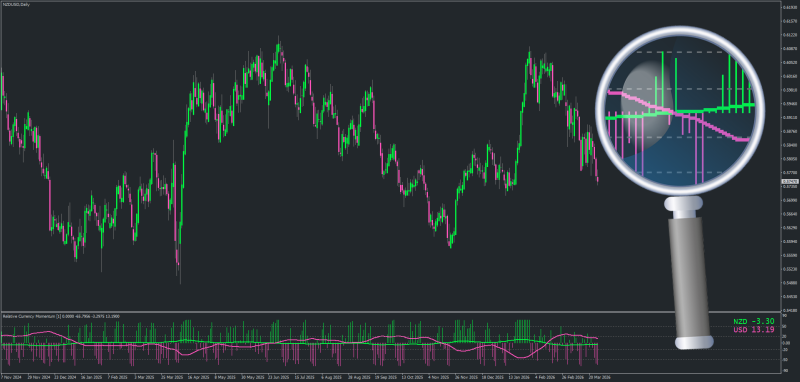Click the 13 Oct 2025 date label
Viewport: 800px width, 382px height.
(412, 377)
